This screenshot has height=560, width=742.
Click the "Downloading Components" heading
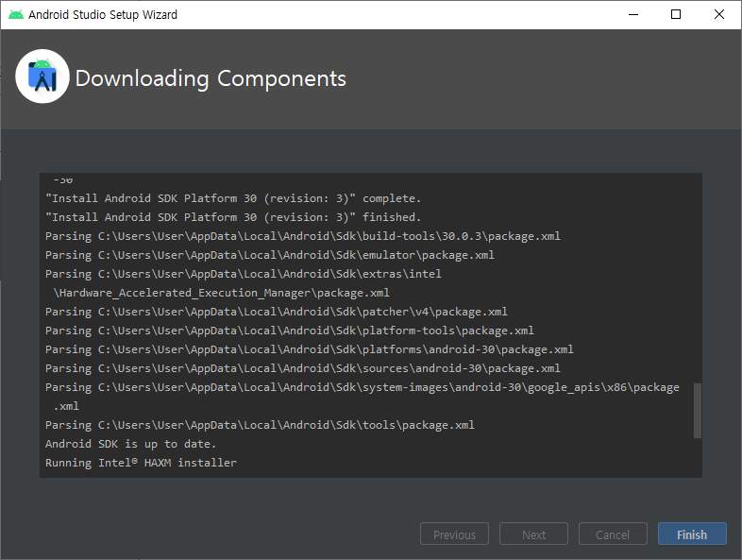click(x=211, y=78)
